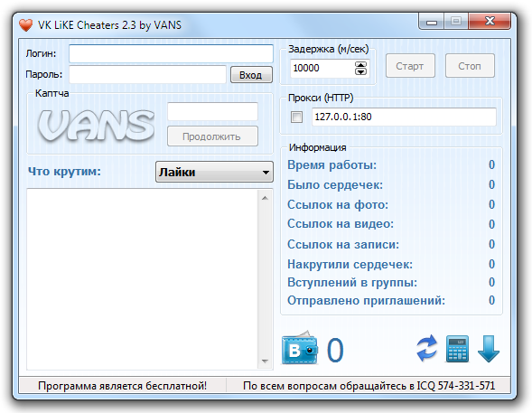Click inside the empty links list box
Image resolution: width=532 pixels, height=413 pixels.
143,279
